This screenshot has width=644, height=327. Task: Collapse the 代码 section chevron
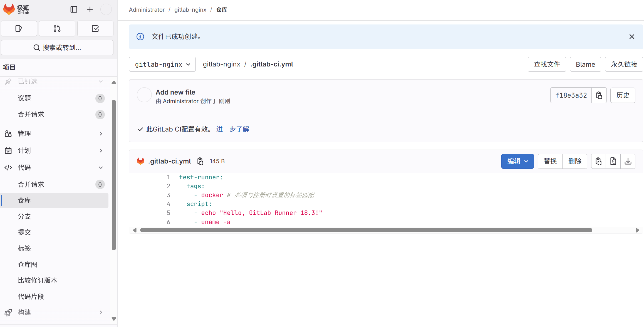click(x=101, y=168)
